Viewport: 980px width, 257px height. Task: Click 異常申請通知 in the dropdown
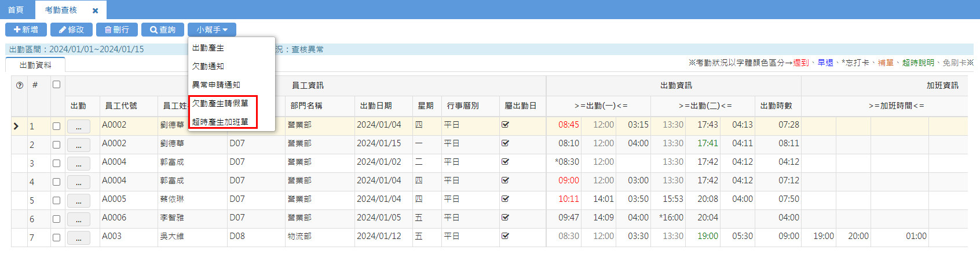(x=216, y=85)
